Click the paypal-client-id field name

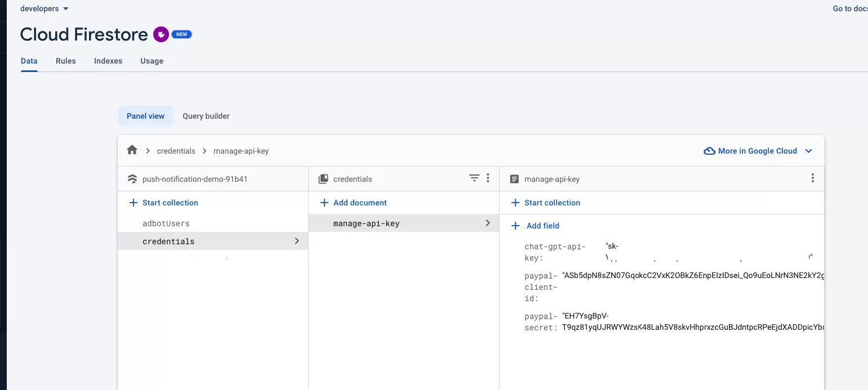(541, 287)
